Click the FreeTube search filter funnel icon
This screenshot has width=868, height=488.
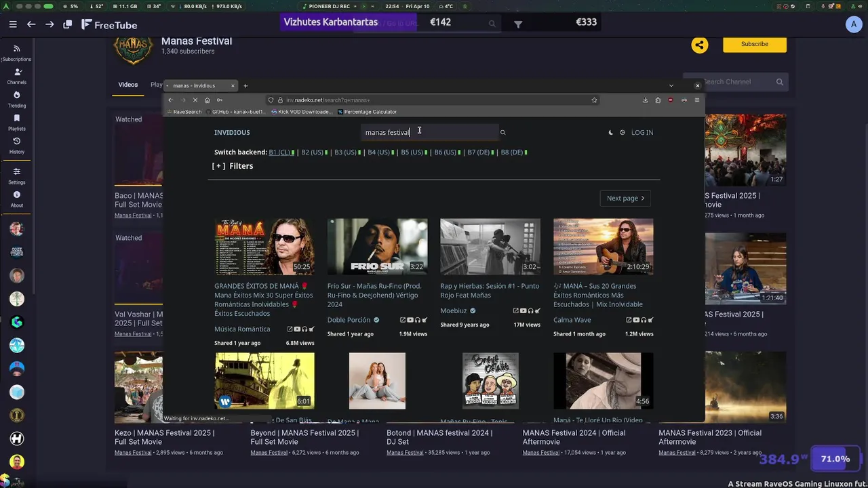(518, 24)
